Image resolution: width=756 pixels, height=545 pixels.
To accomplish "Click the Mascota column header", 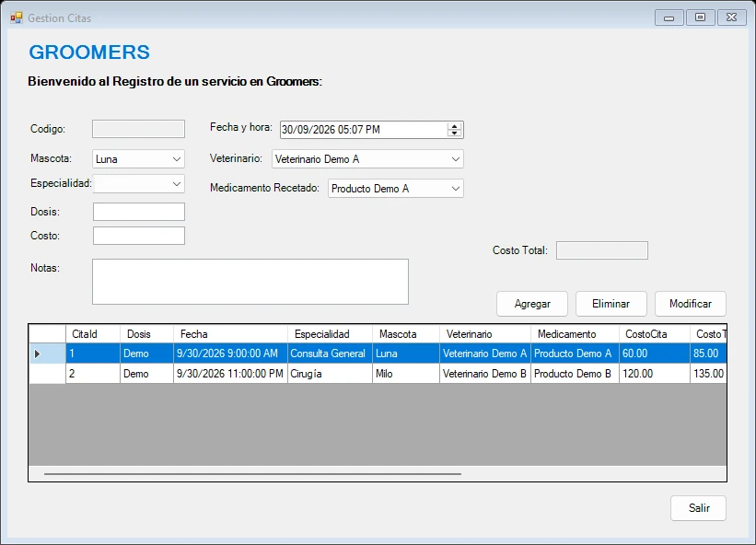I will point(406,334).
